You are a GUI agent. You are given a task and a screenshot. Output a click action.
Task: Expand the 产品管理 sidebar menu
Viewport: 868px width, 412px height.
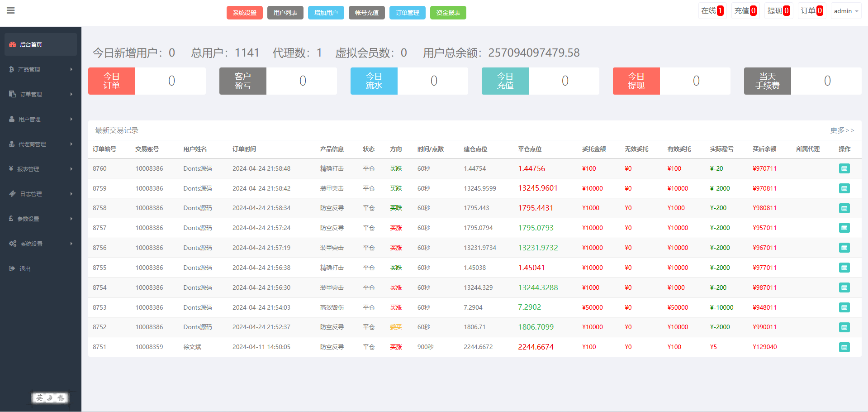(41, 69)
